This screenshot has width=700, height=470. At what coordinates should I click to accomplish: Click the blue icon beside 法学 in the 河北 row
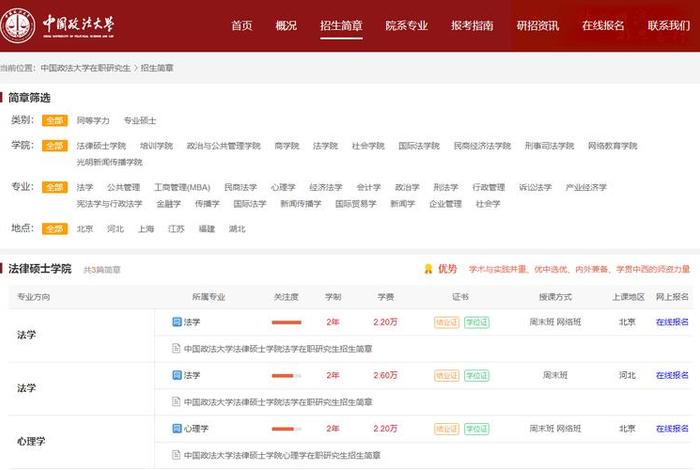(177, 375)
